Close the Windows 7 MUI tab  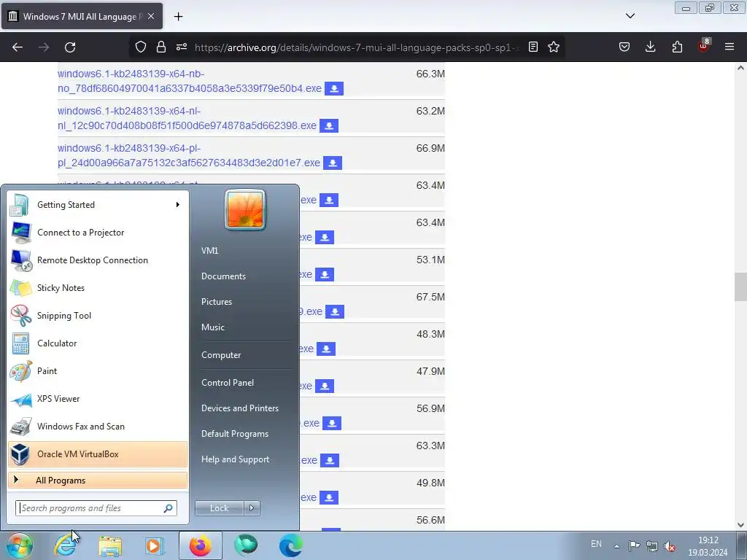pyautogui.click(x=151, y=16)
